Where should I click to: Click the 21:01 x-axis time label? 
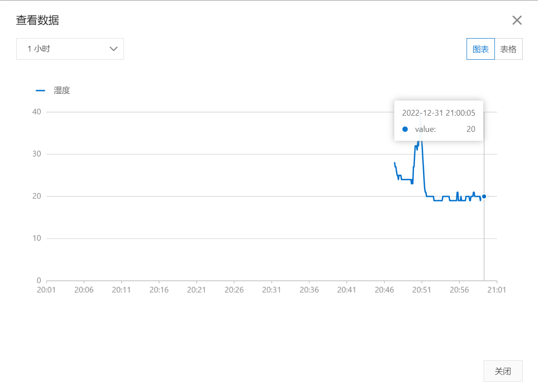pyautogui.click(x=497, y=290)
